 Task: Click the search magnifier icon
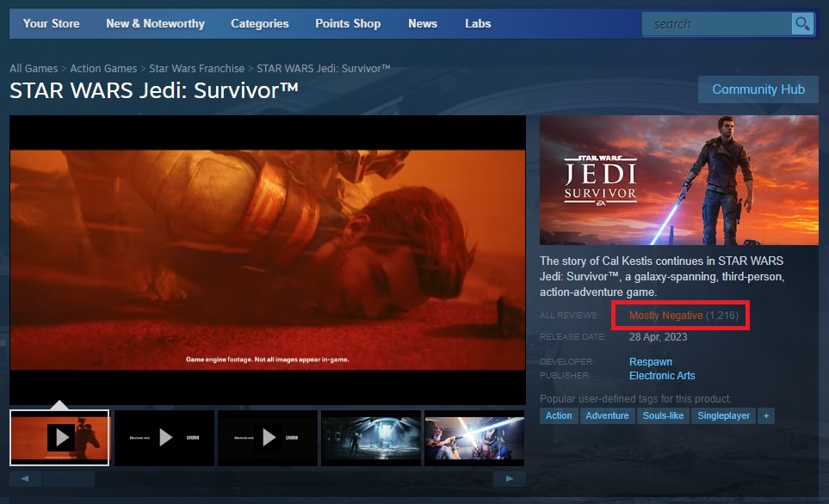point(801,23)
